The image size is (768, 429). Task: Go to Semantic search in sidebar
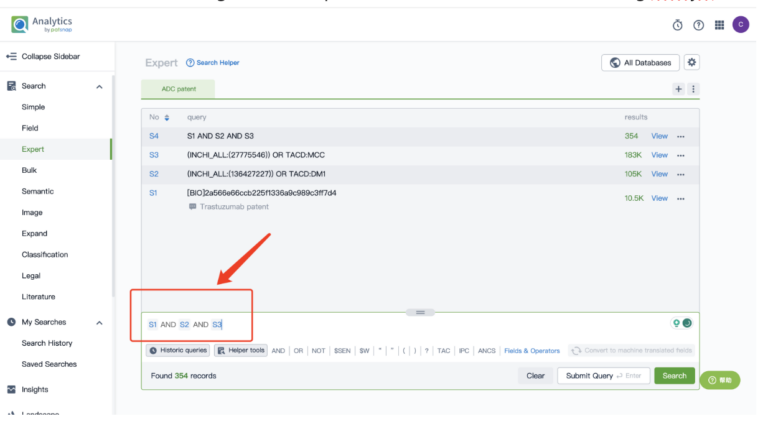(38, 192)
